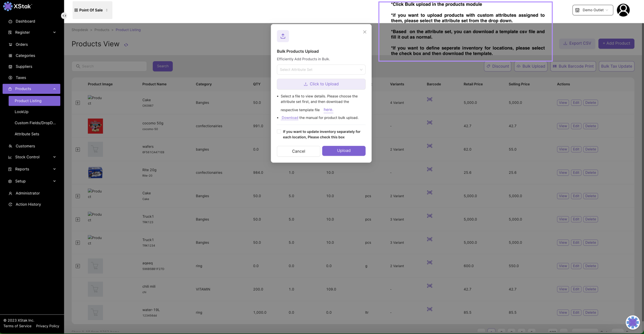This screenshot has height=334, width=644.
Task: Open Attribute Sets in the sidebar
Action: [x=27, y=134]
